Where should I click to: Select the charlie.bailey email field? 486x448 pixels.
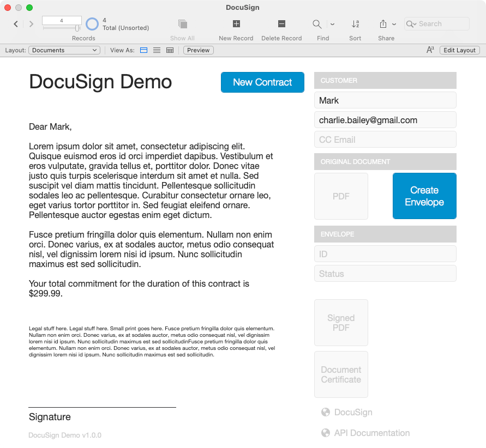pyautogui.click(x=385, y=119)
